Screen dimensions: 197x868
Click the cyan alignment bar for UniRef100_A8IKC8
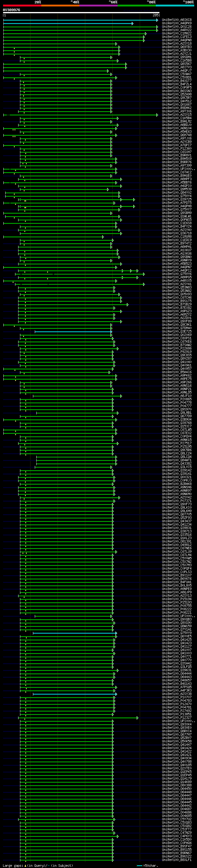(80, 20)
